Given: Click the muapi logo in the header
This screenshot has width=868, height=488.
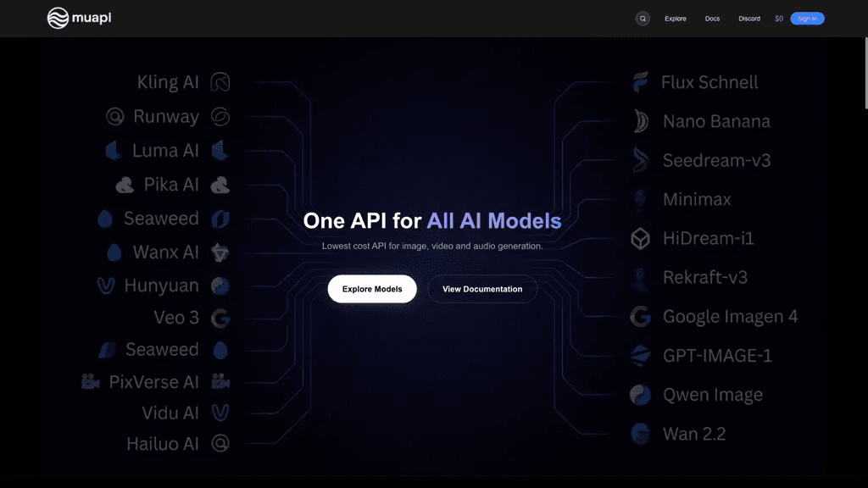Looking at the screenshot, I should pyautogui.click(x=79, y=19).
